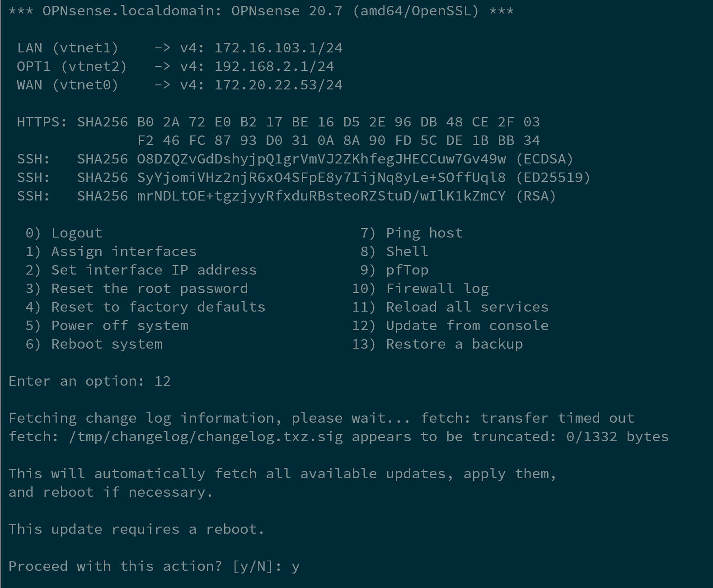Select Reset the root password entry
713x588 pixels.
149,289
